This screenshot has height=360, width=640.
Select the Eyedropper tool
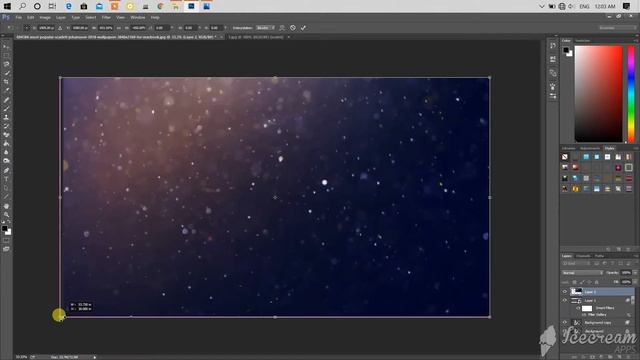(6, 91)
